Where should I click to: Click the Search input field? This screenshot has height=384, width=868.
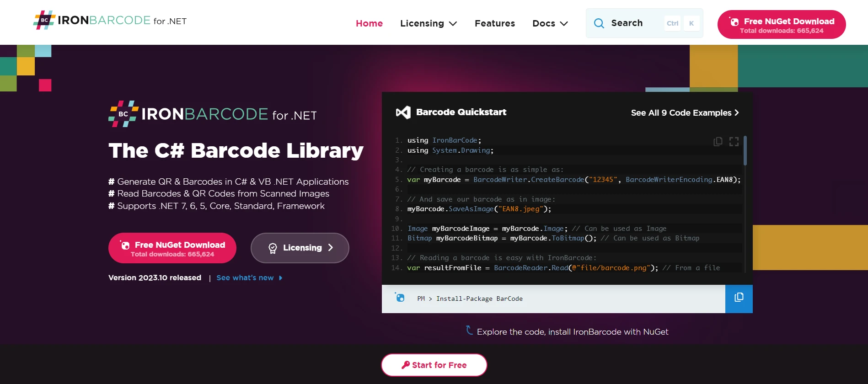click(644, 23)
